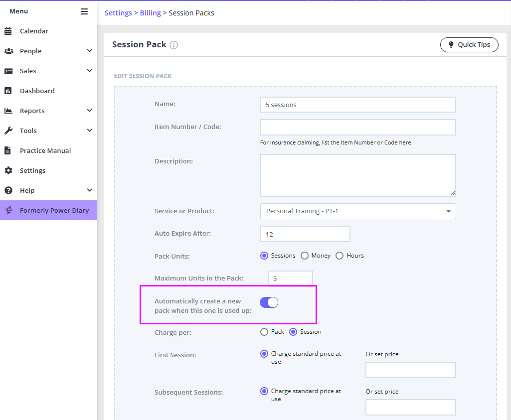This screenshot has width=511, height=420.
Task: Click the Auto Expire After input field
Action: click(x=305, y=234)
